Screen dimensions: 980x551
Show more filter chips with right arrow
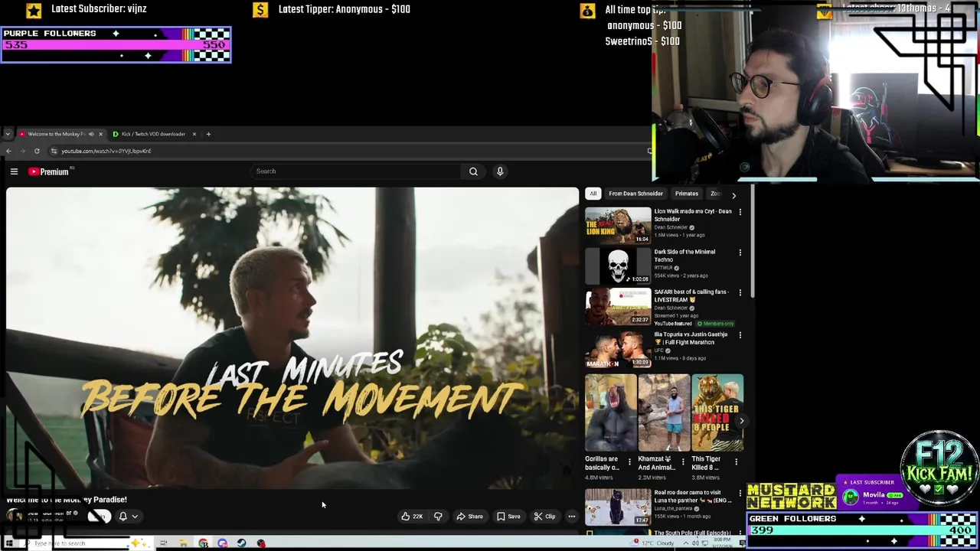pos(733,195)
